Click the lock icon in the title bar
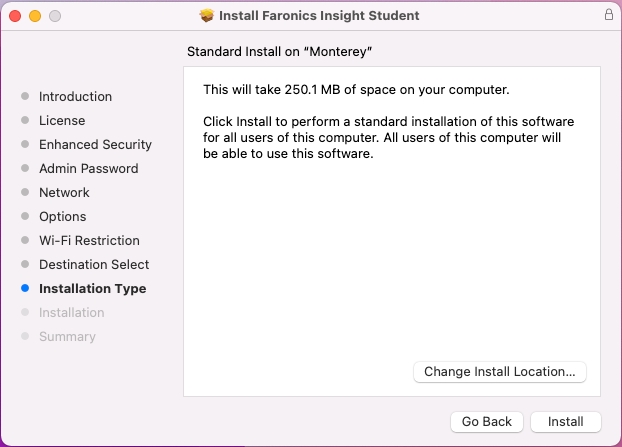 pyautogui.click(x=609, y=16)
